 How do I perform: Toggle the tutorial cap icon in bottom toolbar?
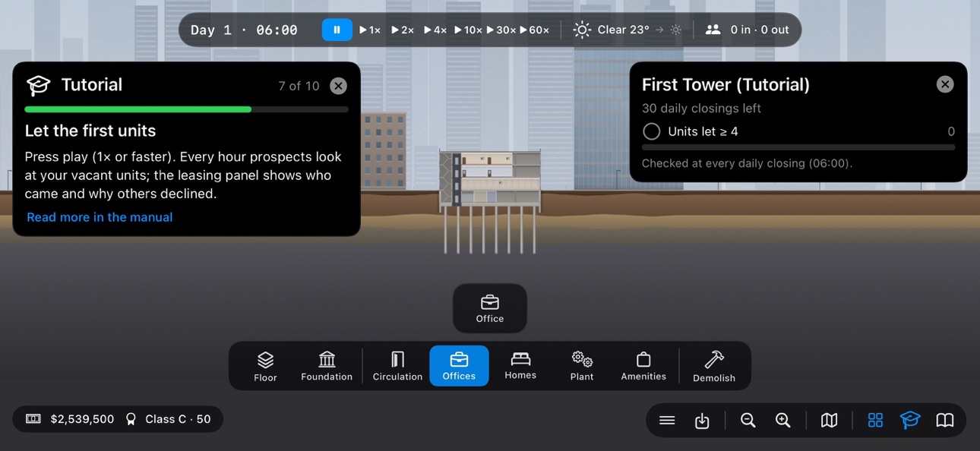pos(910,420)
